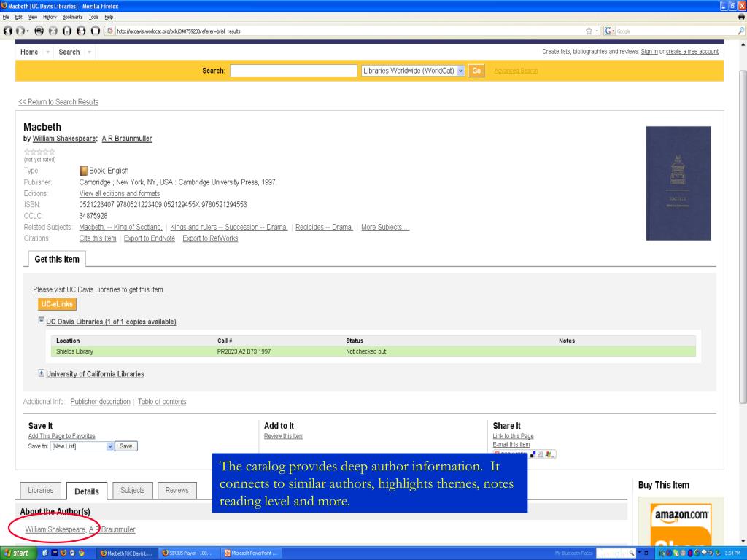Rate the item using the stars
747x560 pixels.
pos(39,152)
